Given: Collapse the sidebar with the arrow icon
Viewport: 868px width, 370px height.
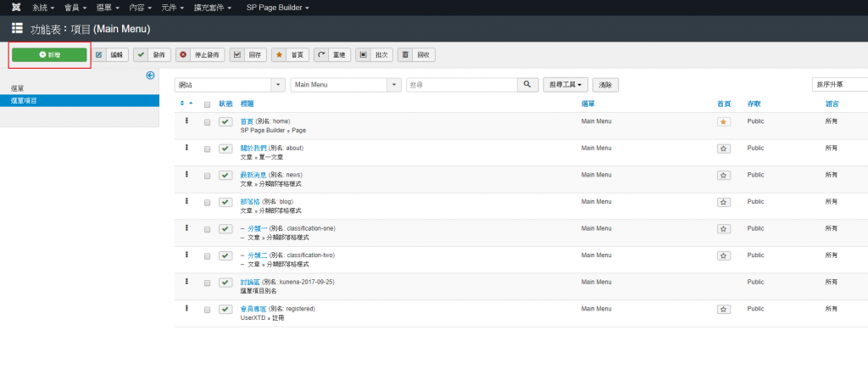Looking at the screenshot, I should [150, 76].
